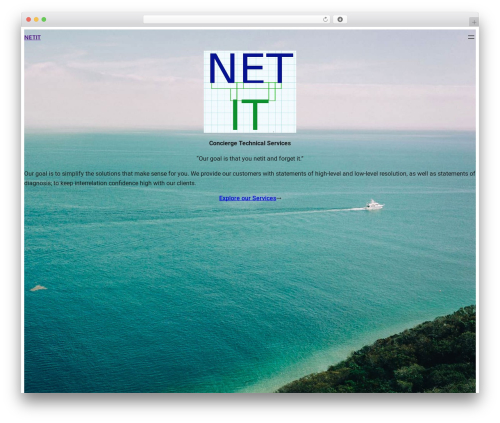This screenshot has width=500, height=423.
Task: Click the NET IT logo image
Action: click(x=250, y=92)
